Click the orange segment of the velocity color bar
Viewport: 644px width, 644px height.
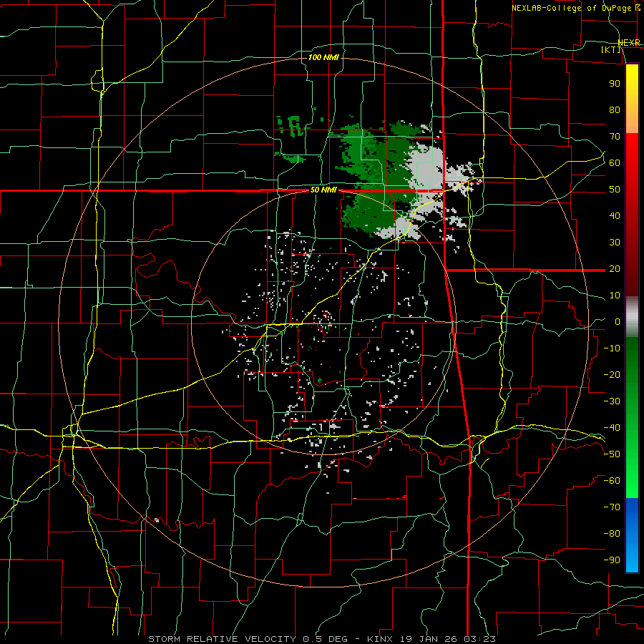point(632,121)
